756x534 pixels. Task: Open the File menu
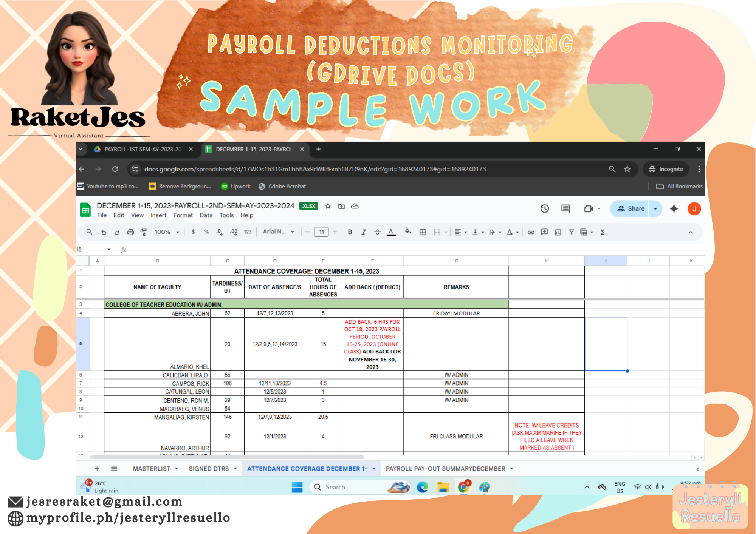(102, 215)
